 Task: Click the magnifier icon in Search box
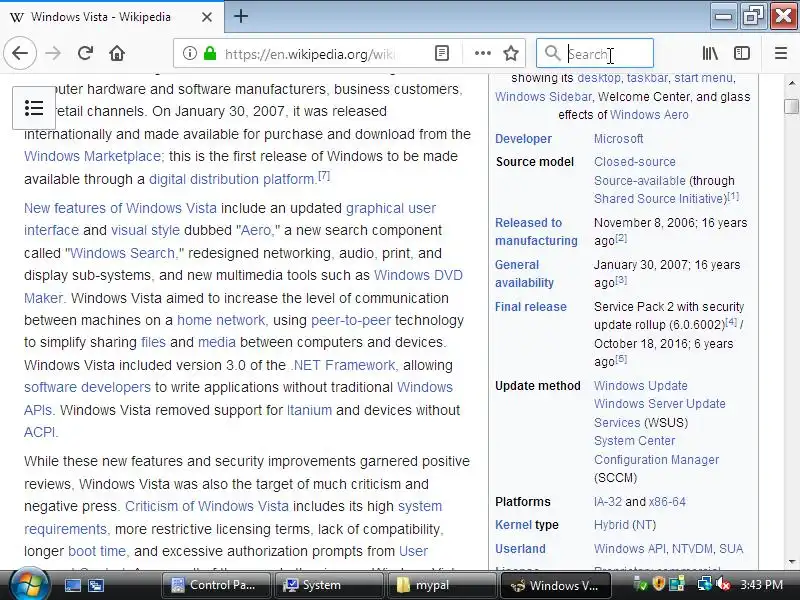[552, 53]
